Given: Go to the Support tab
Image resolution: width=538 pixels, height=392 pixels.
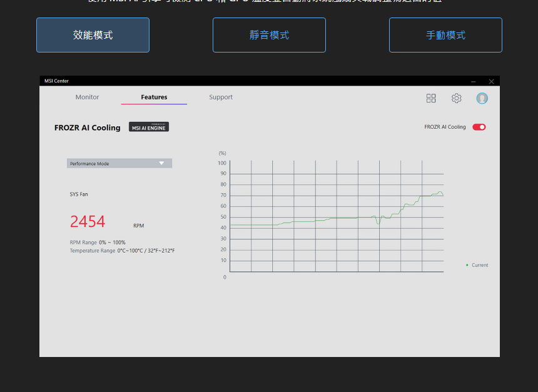Looking at the screenshot, I should point(221,97).
